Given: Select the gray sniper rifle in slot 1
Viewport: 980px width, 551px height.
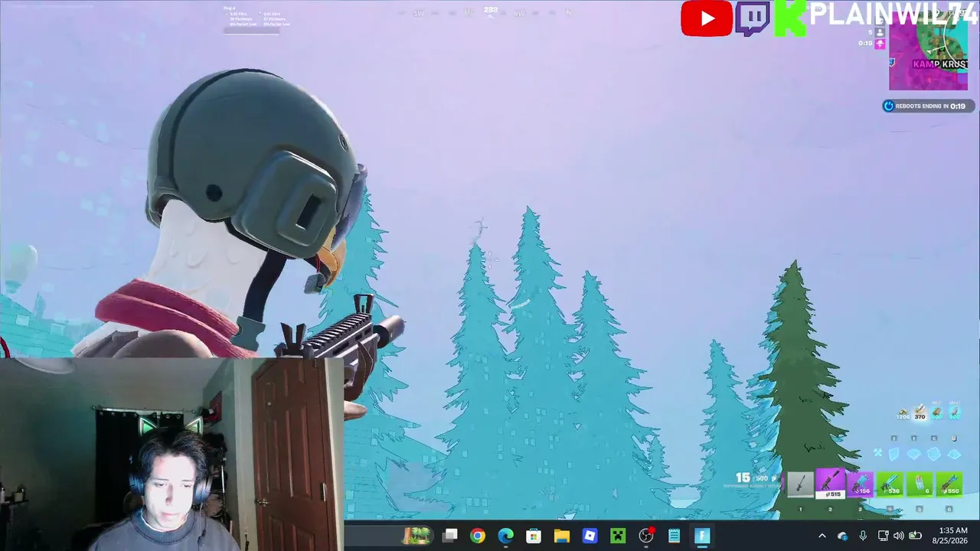Looking at the screenshot, I should [800, 484].
